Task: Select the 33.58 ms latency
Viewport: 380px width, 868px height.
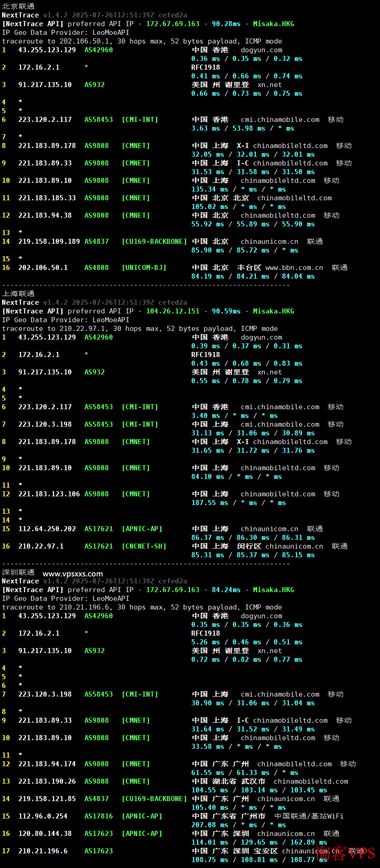Action: [x=208, y=747]
